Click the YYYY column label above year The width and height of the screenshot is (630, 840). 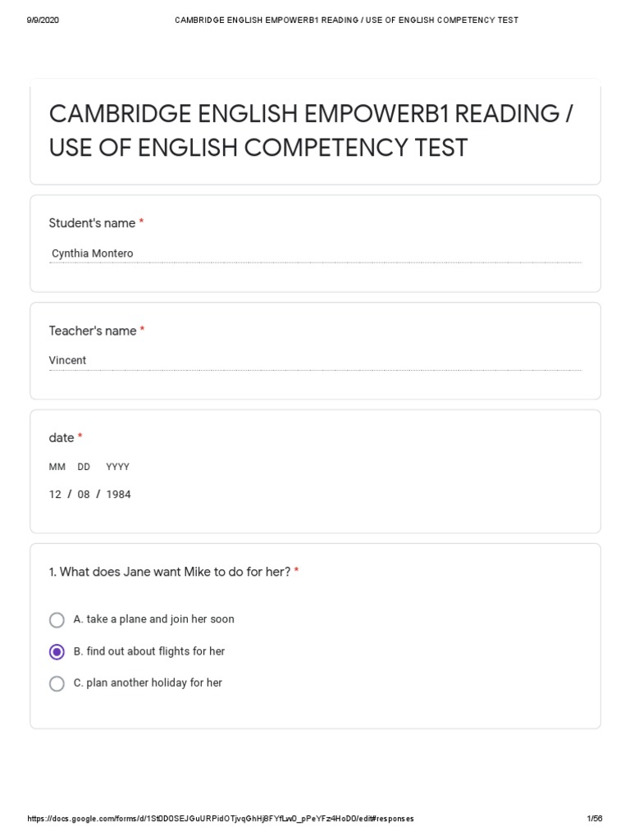[117, 467]
